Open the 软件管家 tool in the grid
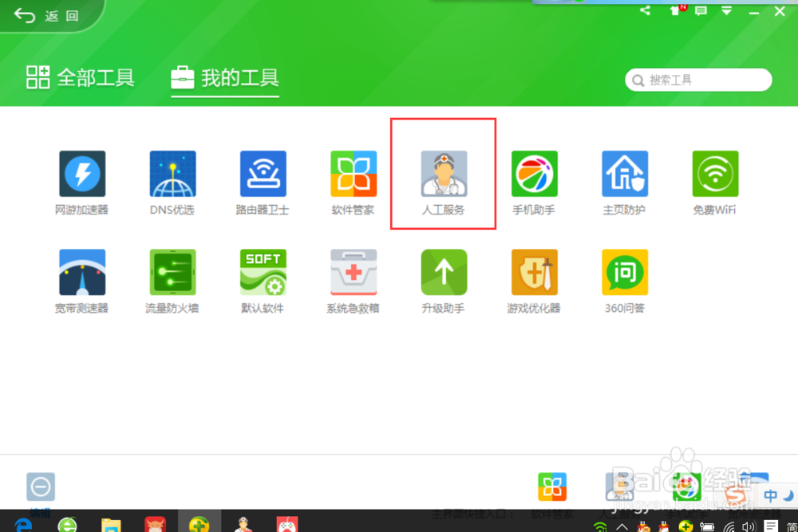 click(x=354, y=174)
